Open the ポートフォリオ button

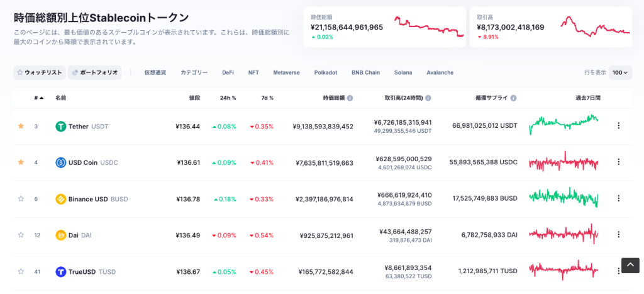click(x=95, y=72)
